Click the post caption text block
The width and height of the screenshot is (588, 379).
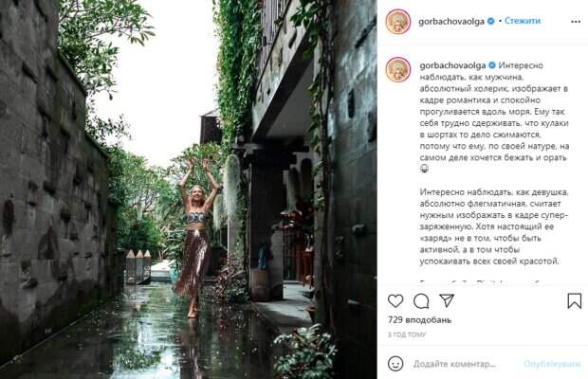tap(494, 163)
